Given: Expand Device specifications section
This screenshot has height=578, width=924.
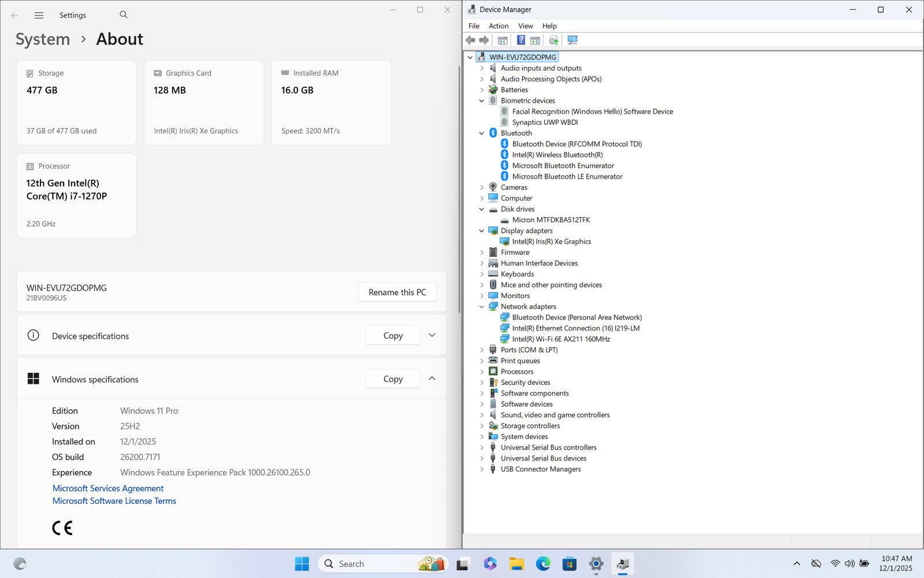Looking at the screenshot, I should pos(432,335).
